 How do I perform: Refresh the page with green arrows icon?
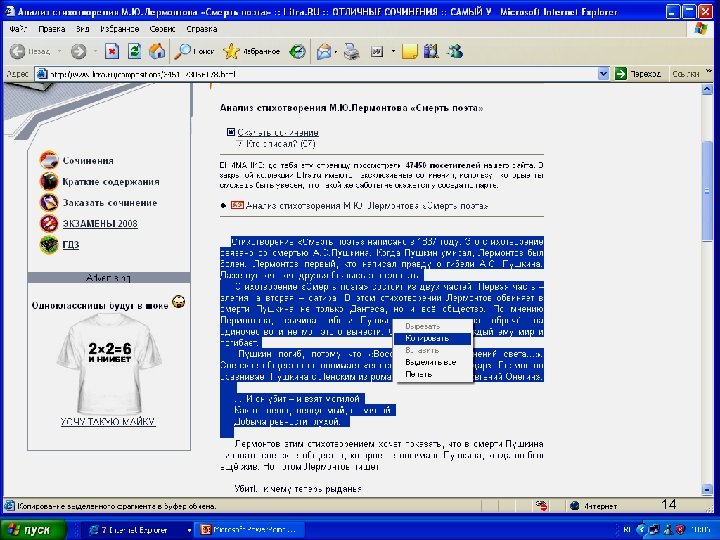134,51
